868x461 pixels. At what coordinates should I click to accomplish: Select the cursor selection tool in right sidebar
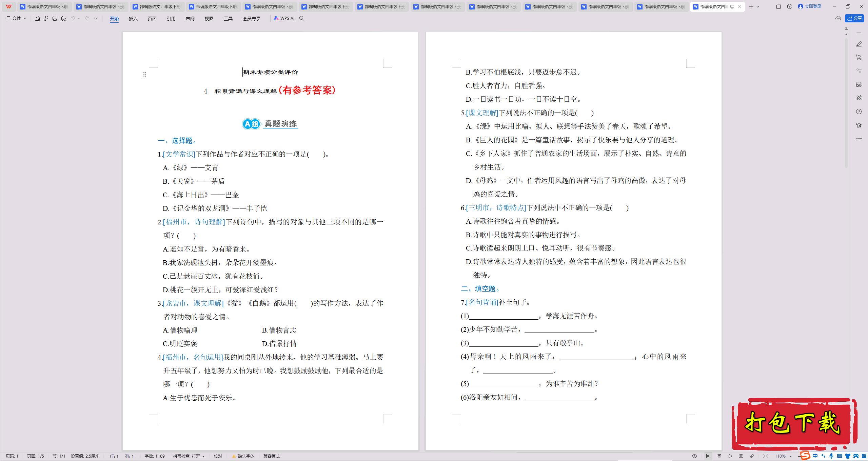859,57
